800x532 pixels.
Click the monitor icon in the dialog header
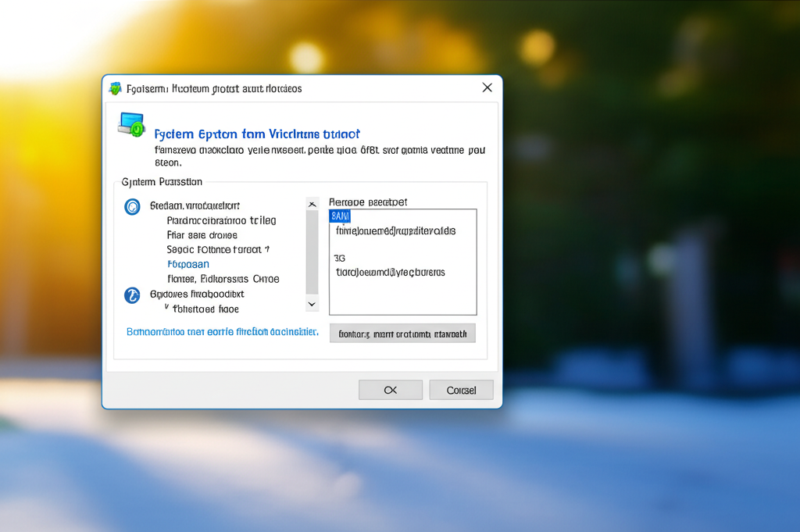point(131,124)
